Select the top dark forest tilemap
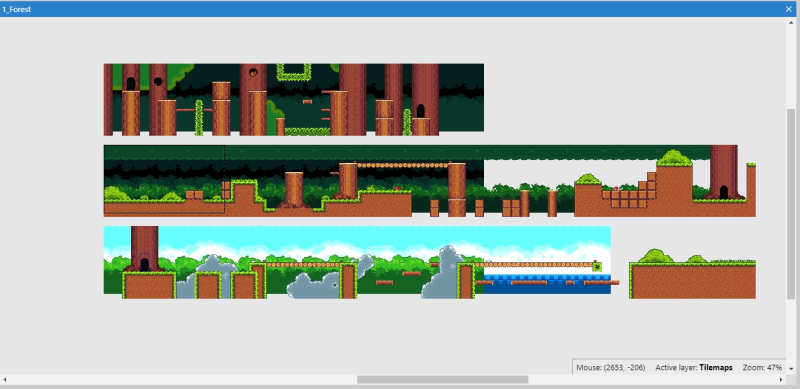 (294, 100)
